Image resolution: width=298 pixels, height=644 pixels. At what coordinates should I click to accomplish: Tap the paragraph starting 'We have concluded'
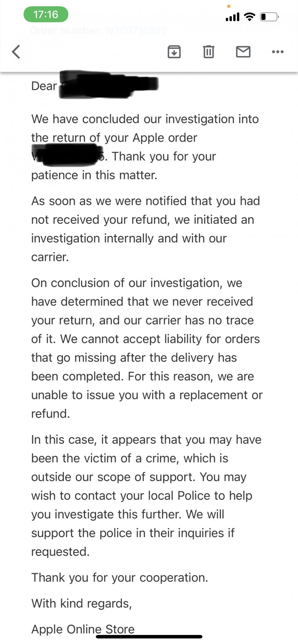[x=145, y=147]
